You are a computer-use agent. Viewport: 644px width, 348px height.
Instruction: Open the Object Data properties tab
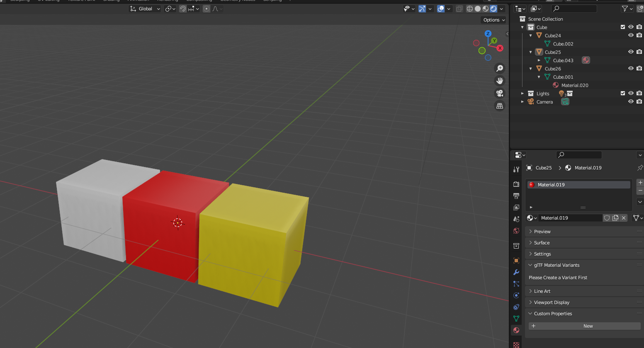(516, 318)
